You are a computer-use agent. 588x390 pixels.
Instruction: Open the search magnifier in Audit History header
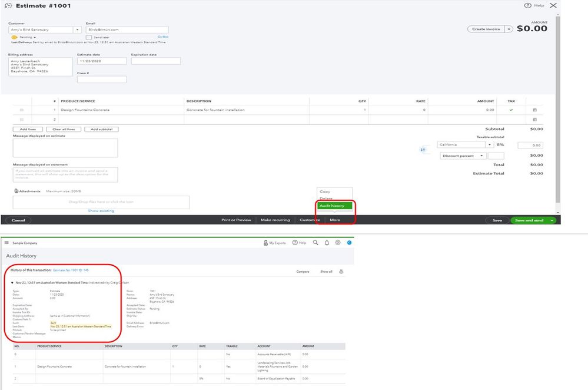[x=315, y=243]
